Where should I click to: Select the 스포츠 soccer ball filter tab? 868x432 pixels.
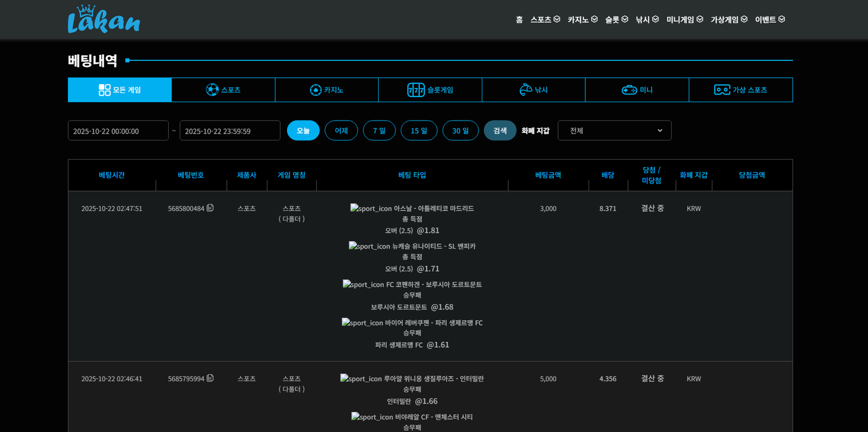223,90
